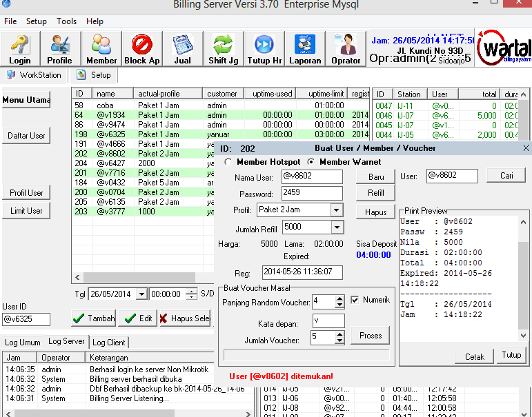Click the Kata depan input field
The width and height of the screenshot is (532, 417).
(328, 321)
